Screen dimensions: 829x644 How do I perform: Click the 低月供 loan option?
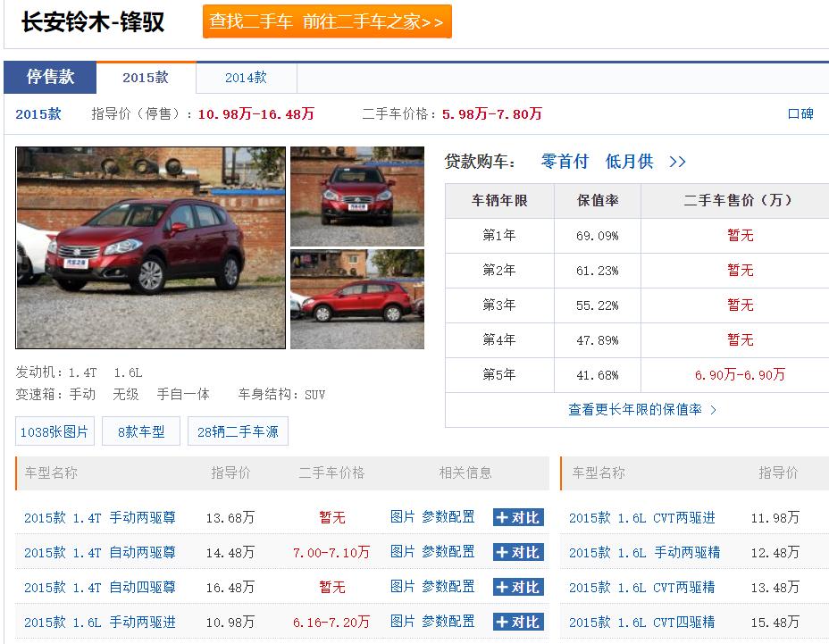(x=628, y=162)
